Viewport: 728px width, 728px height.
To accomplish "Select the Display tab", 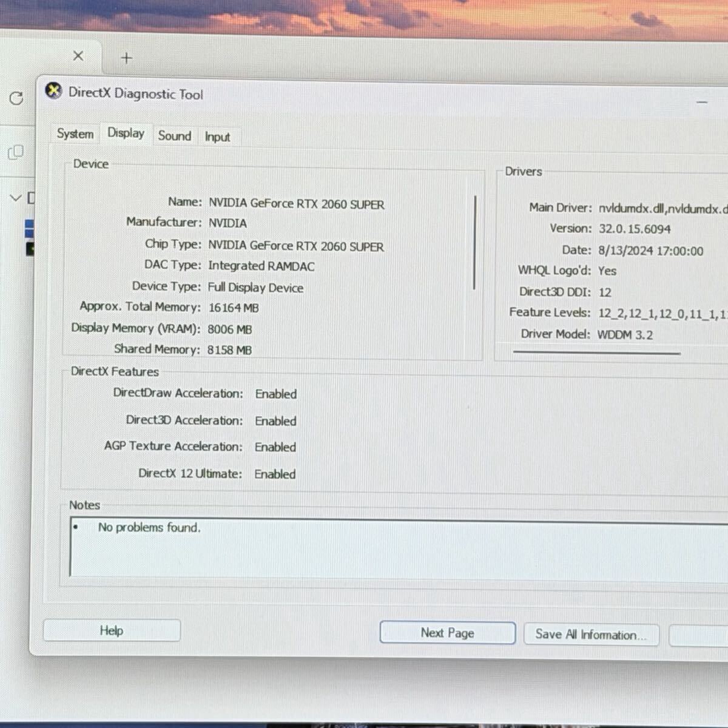I will [x=126, y=133].
